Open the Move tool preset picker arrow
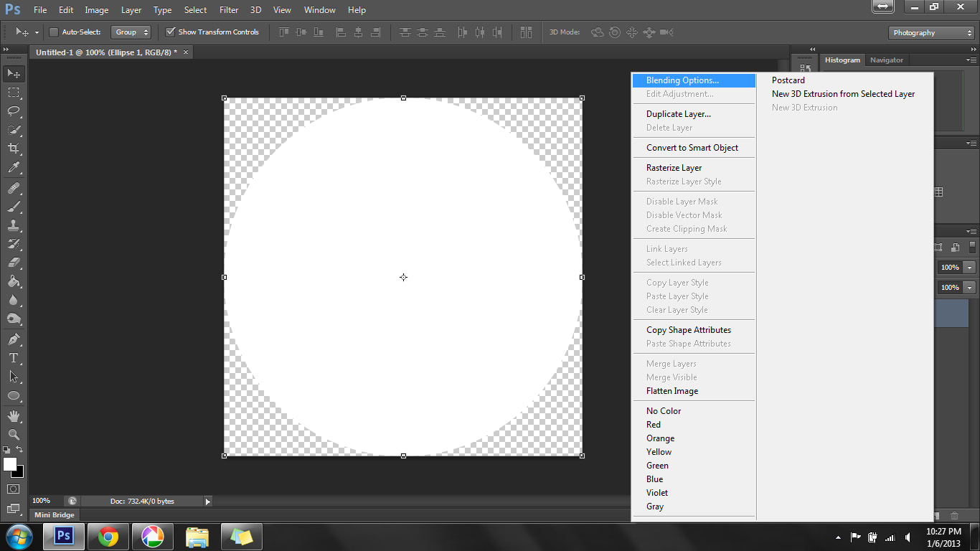 [37, 32]
